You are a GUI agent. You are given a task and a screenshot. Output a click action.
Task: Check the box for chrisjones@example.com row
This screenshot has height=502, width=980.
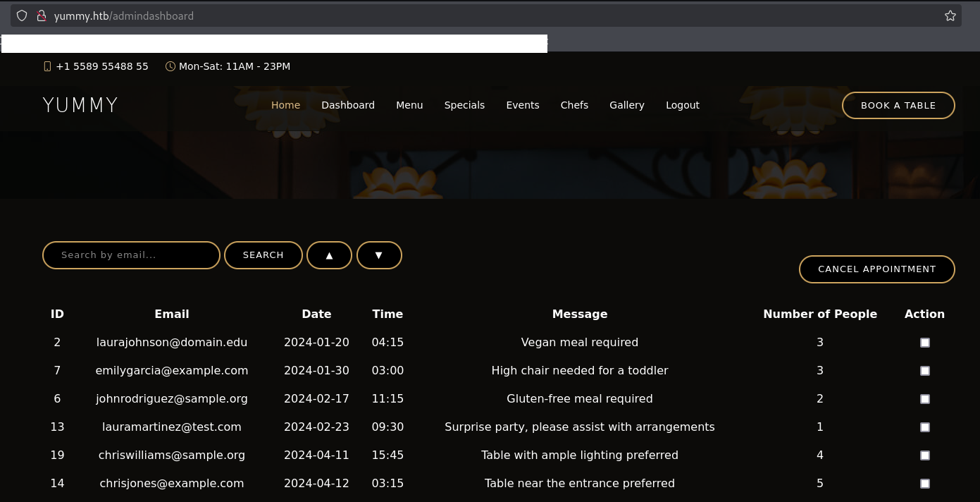point(924,484)
